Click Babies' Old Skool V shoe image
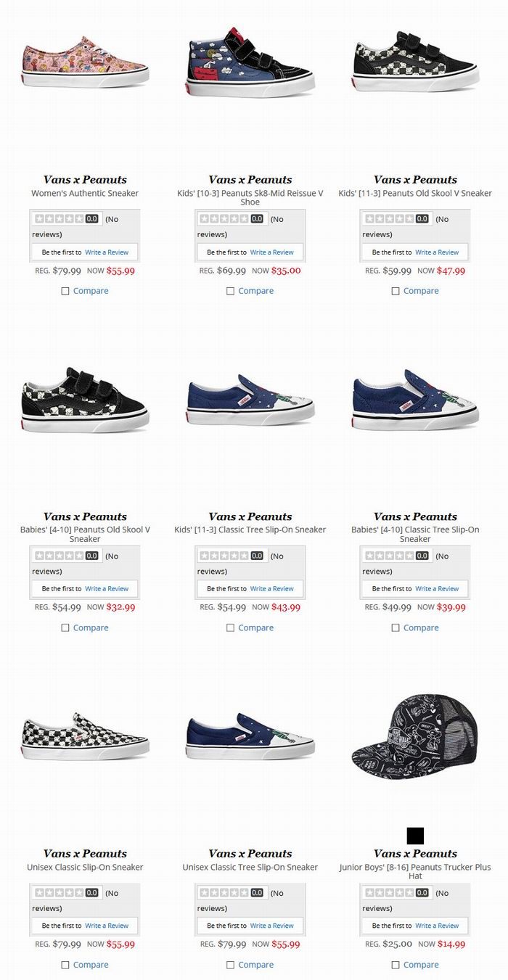Image resolution: width=508 pixels, height=980 pixels. click(x=85, y=400)
